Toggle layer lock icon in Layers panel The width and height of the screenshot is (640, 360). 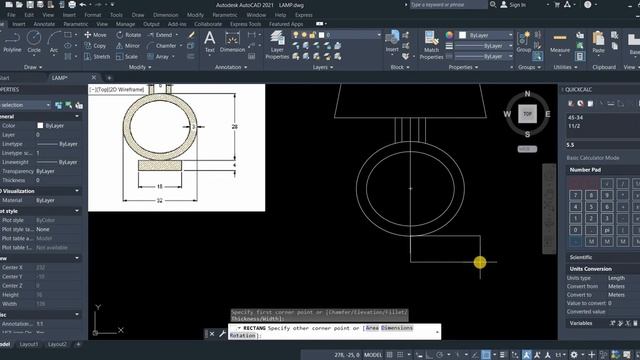(312, 35)
